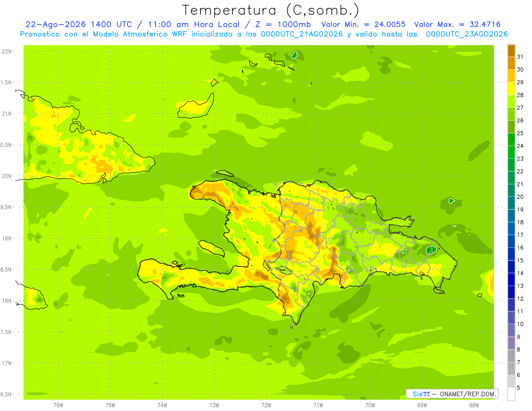The image size is (532, 411).
Task: Click the "Sis" logo text in the credit box
Action: click(417, 394)
